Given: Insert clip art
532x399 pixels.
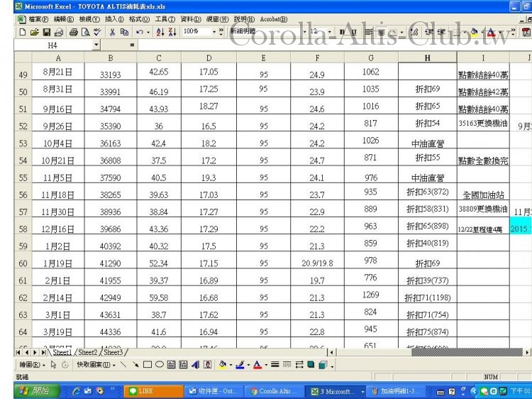Looking at the screenshot, I should coord(207,365).
